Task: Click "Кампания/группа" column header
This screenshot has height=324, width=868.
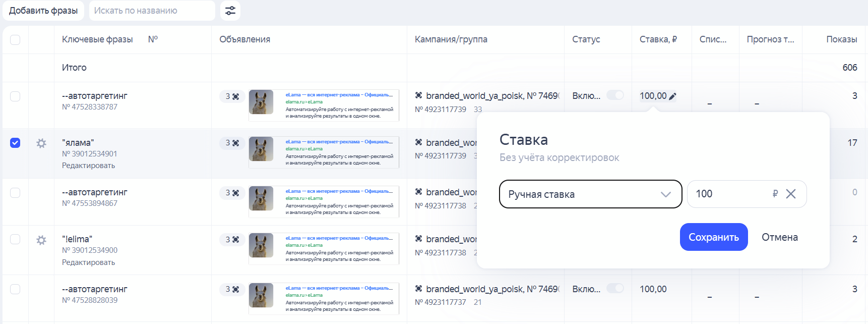Action: [x=451, y=39]
